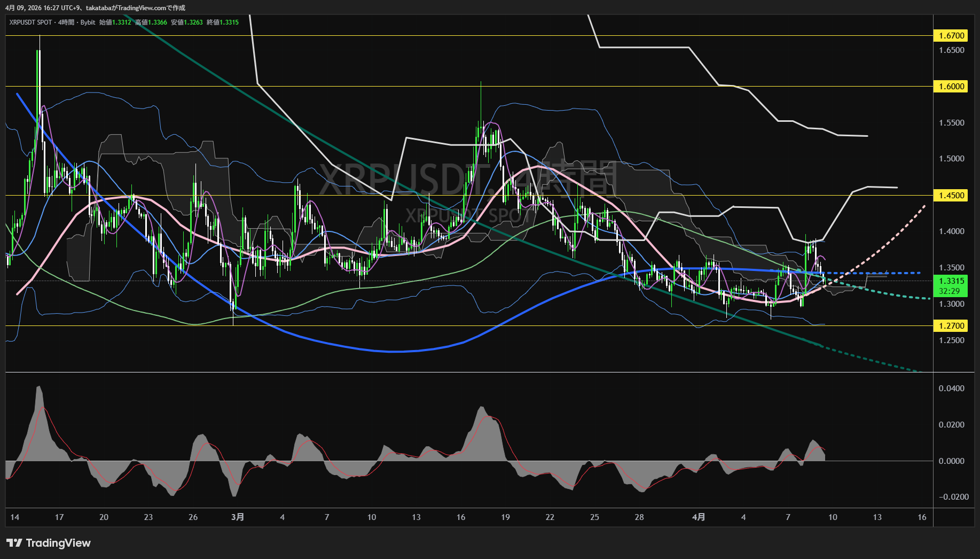Click the 3月 date marker on time axis
980x559 pixels.
pos(238,517)
